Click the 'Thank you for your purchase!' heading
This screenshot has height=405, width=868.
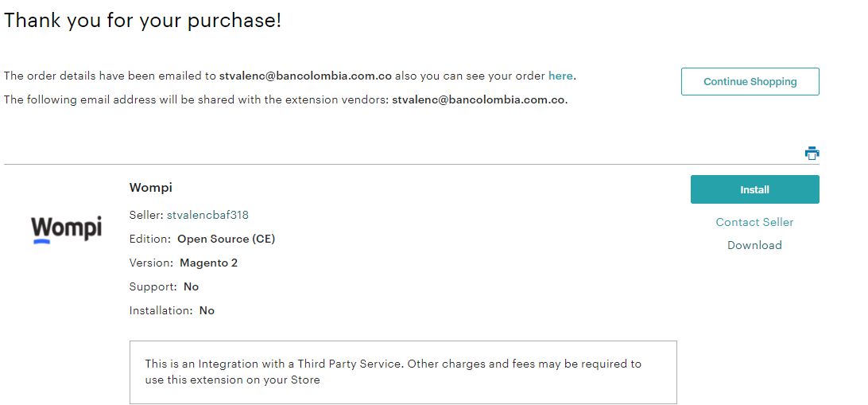click(x=143, y=21)
